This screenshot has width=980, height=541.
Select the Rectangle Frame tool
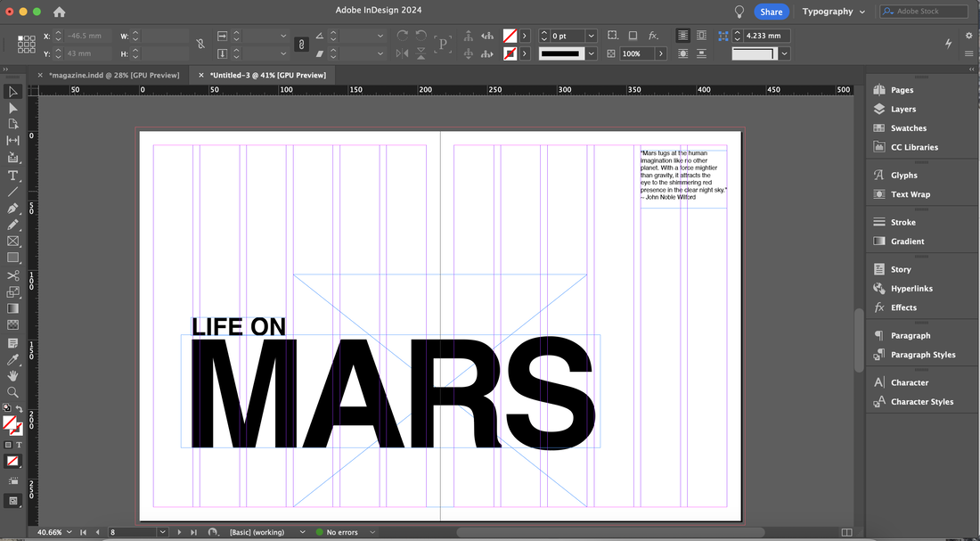(x=12, y=241)
